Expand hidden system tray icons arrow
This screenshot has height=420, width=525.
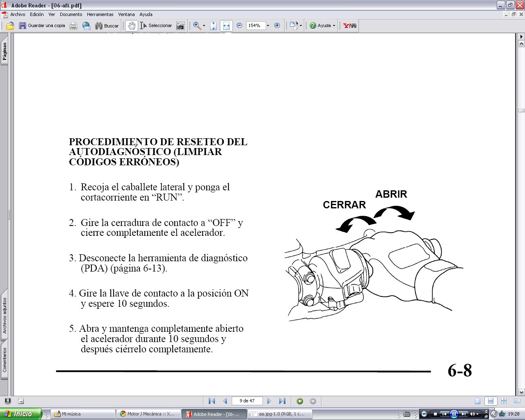click(494, 414)
